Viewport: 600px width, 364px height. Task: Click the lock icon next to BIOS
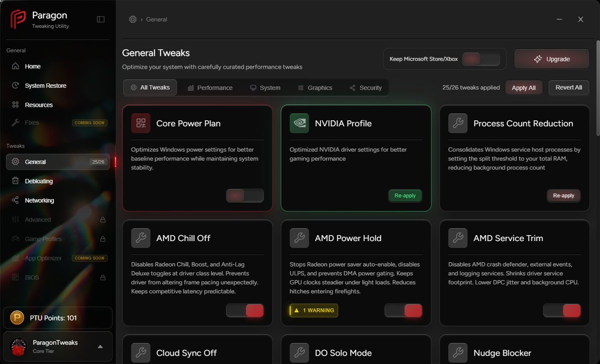coord(102,277)
